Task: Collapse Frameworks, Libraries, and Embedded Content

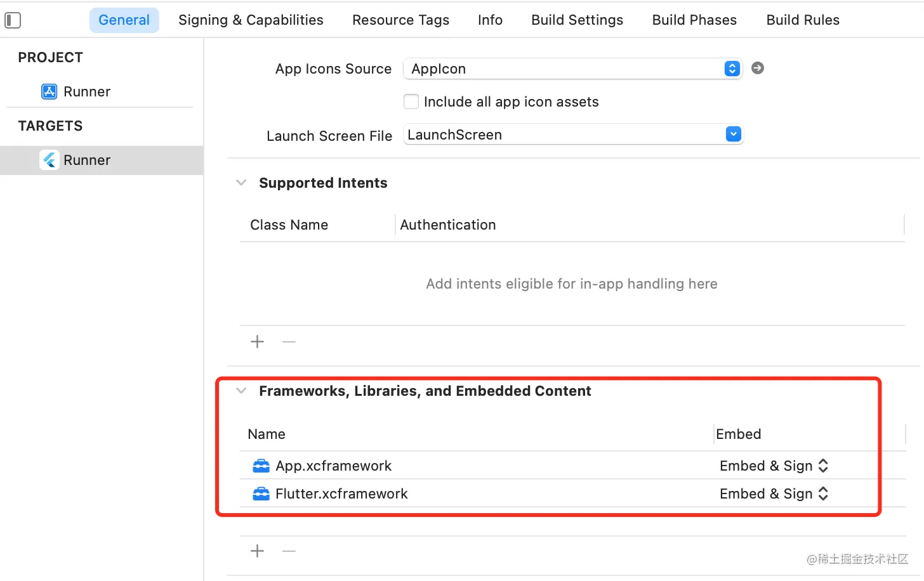Action: [241, 391]
